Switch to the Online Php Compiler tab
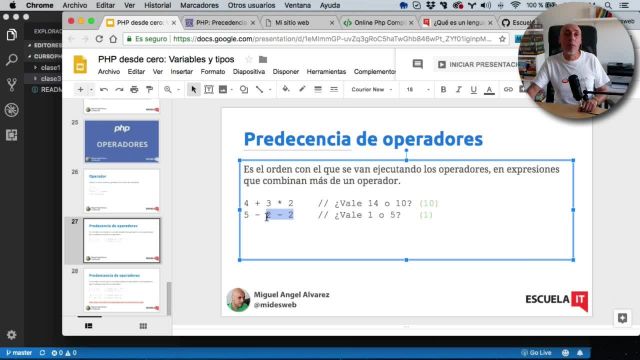Viewport: 640px width, 360px height. pos(378,23)
